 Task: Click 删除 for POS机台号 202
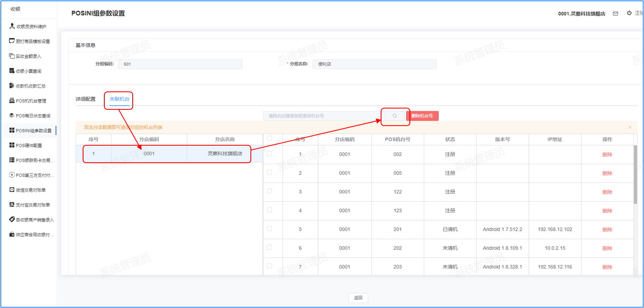coord(607,248)
